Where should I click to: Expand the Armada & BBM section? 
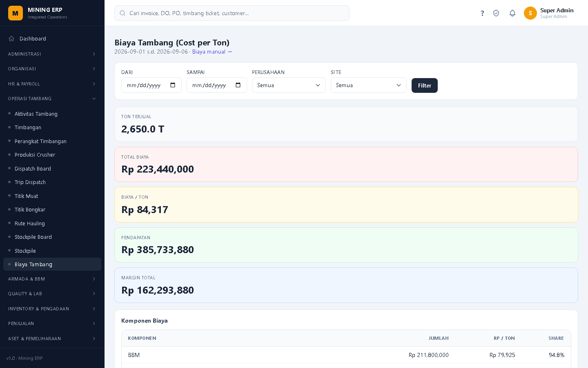click(x=52, y=279)
